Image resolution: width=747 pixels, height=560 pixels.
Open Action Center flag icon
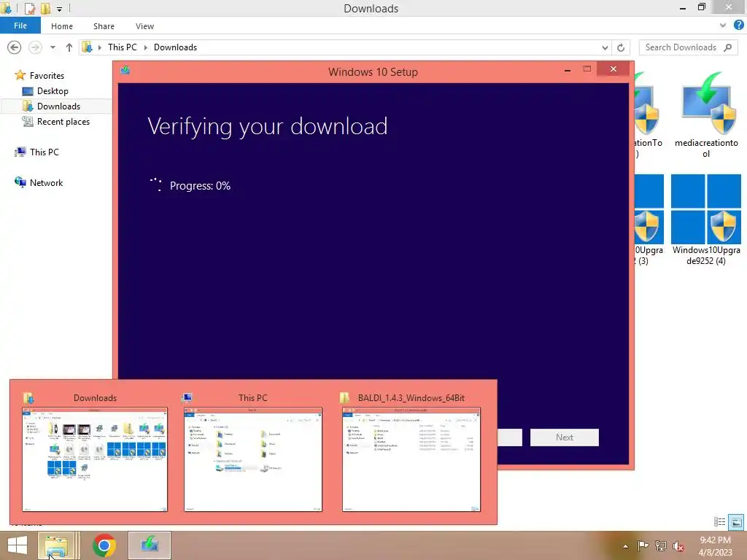(643, 545)
